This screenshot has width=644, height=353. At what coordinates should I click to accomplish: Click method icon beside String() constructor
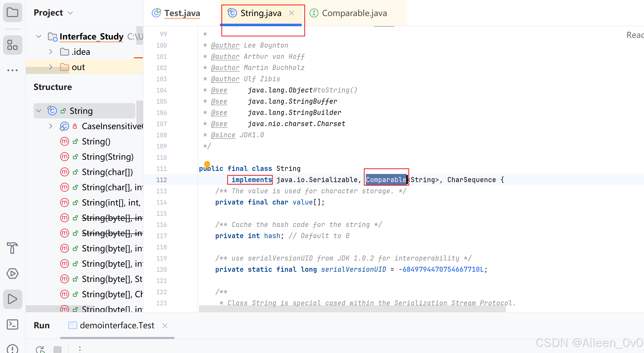65,141
